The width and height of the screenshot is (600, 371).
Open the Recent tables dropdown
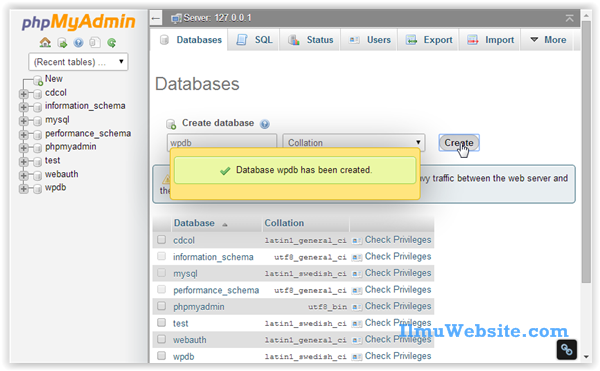point(78,62)
